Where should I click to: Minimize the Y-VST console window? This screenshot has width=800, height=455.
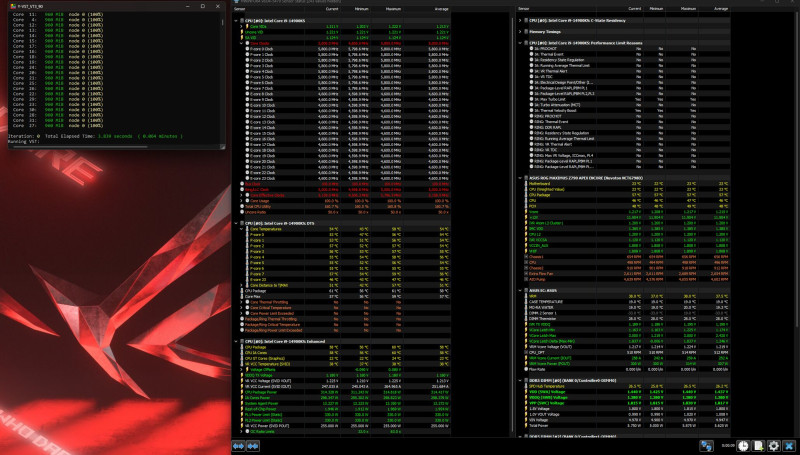click(188, 6)
